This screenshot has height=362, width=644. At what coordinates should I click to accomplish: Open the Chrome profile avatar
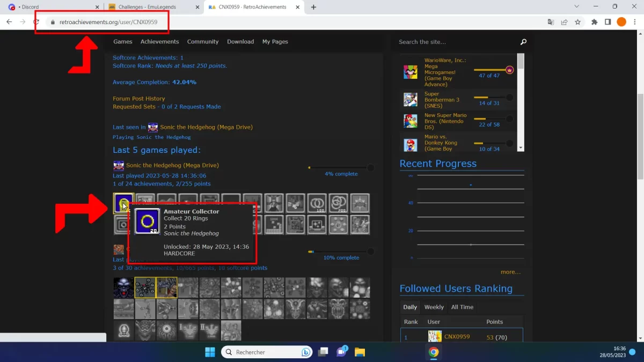pyautogui.click(x=621, y=22)
